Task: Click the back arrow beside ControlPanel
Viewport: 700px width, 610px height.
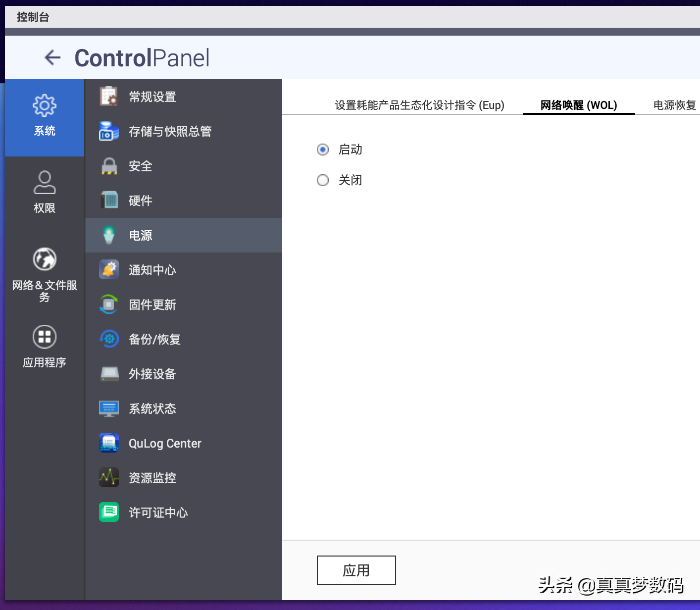Action: pos(52,58)
